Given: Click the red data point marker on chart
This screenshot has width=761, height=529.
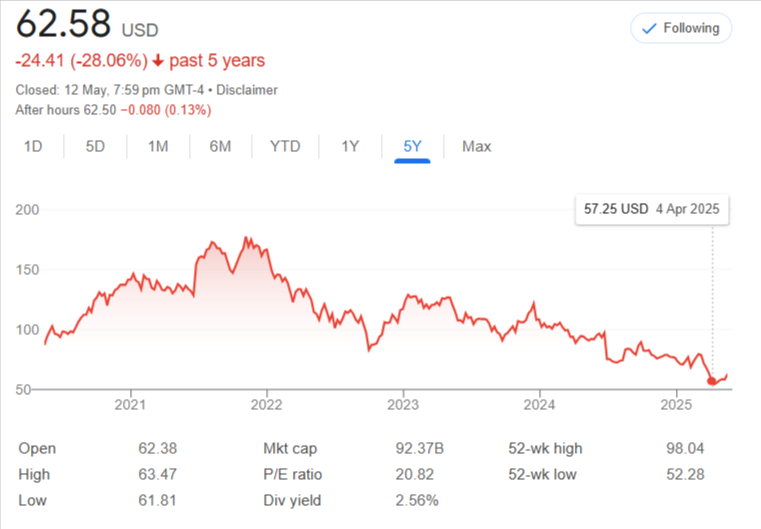Looking at the screenshot, I should (x=712, y=381).
